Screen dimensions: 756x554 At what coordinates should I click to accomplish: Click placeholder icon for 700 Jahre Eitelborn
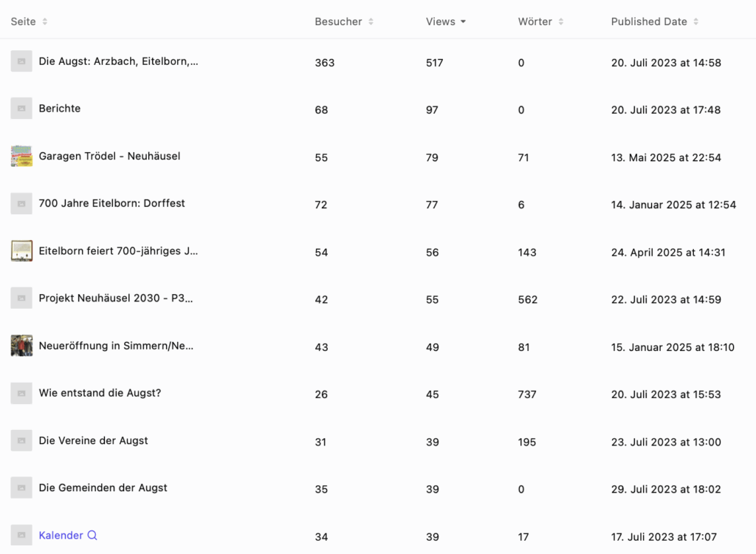pos(21,203)
